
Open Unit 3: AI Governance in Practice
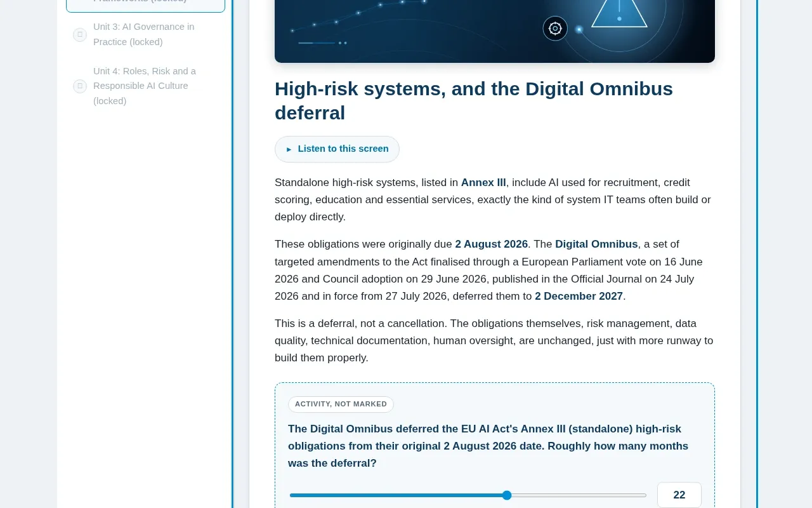click(145, 34)
